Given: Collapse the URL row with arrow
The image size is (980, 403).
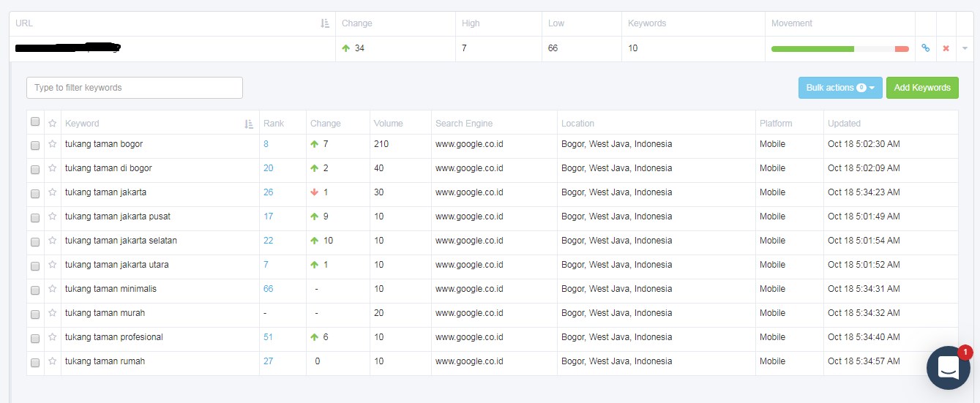Looking at the screenshot, I should click(965, 48).
